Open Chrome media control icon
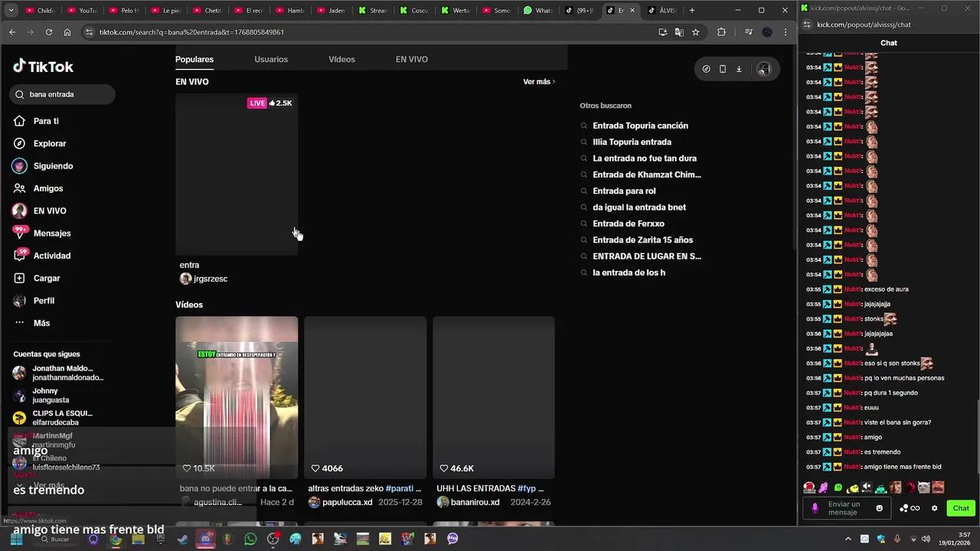Image resolution: width=980 pixels, height=551 pixels. pyautogui.click(x=749, y=32)
